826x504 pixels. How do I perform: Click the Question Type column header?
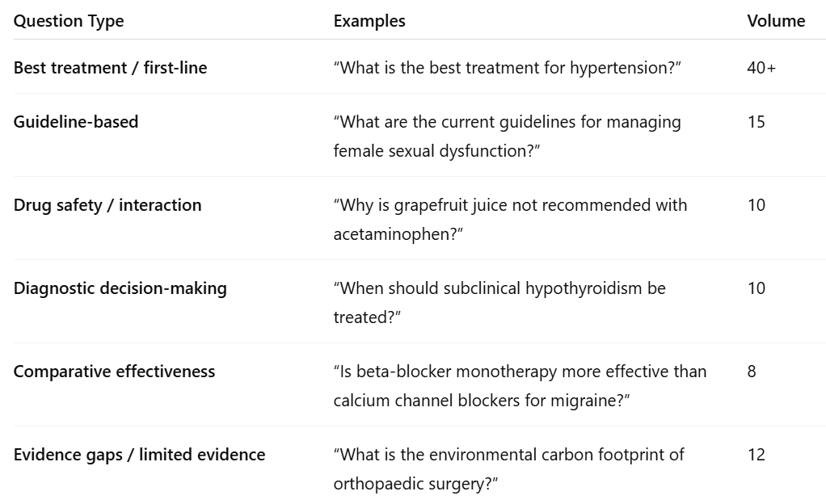69,21
